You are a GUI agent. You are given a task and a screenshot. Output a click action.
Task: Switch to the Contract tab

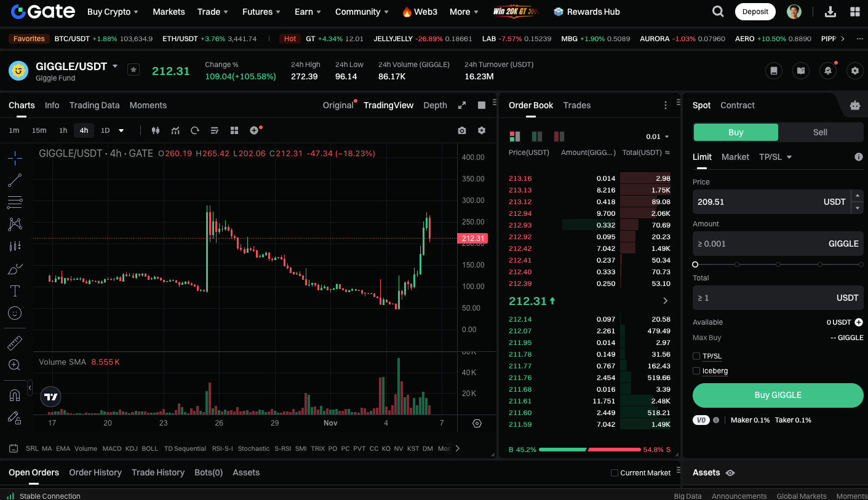coord(738,105)
